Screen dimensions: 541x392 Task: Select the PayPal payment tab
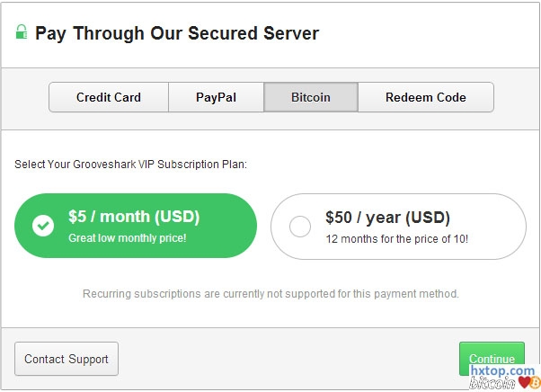216,97
